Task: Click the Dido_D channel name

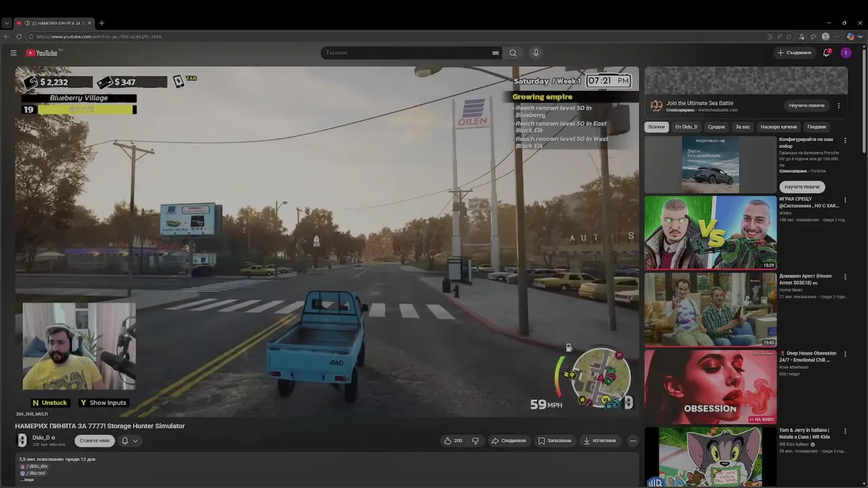Action: coord(41,438)
